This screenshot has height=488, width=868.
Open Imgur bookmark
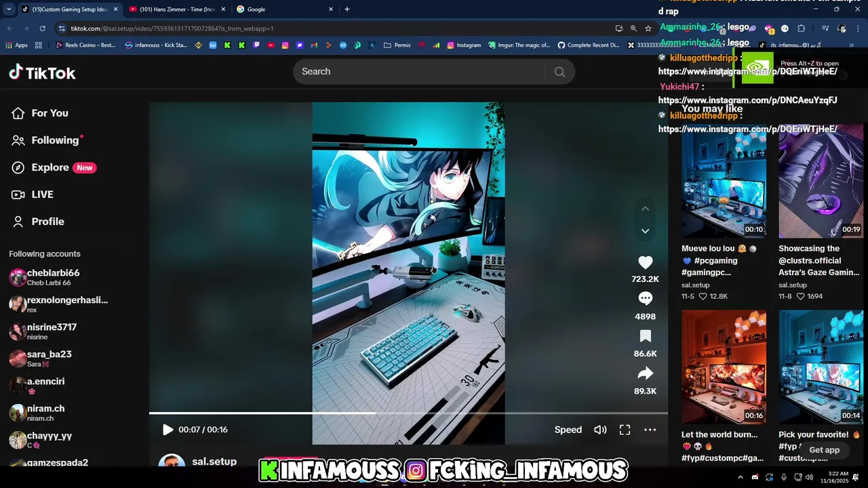click(x=519, y=45)
